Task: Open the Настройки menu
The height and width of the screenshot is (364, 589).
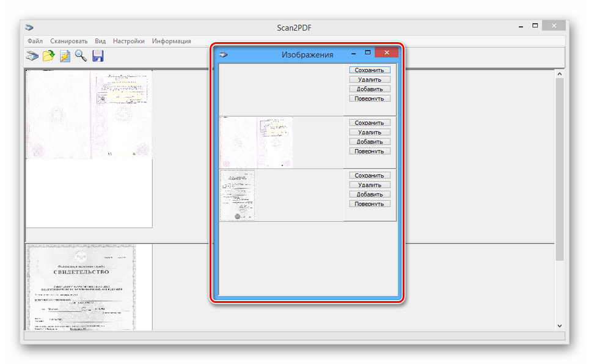Action: click(x=128, y=41)
